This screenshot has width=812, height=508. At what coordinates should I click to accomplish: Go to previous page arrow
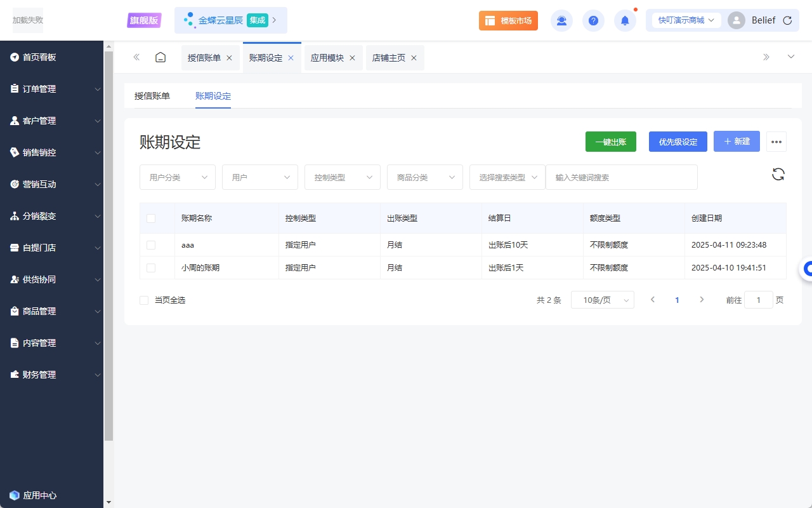click(653, 300)
